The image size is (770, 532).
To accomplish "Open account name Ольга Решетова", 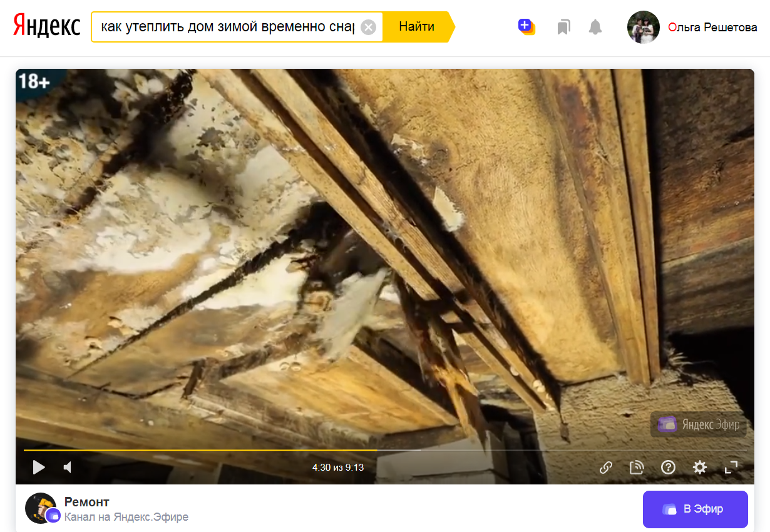I will tap(712, 28).
